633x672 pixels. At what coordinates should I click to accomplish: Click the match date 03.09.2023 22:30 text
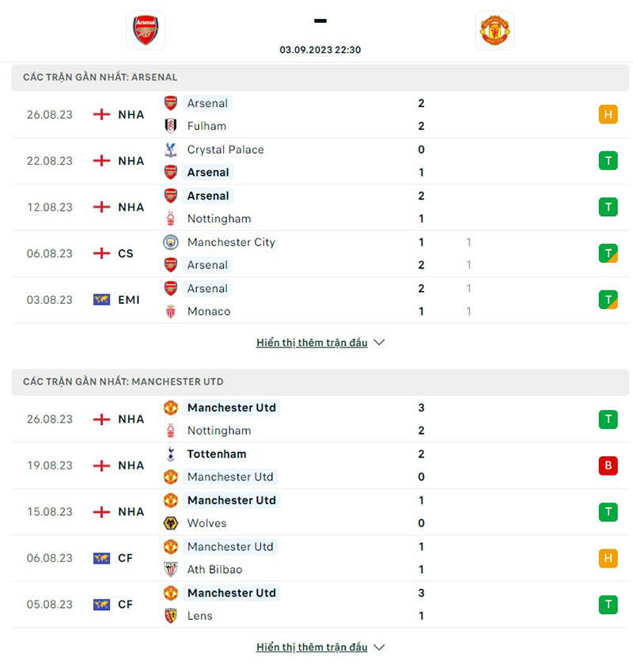[320, 49]
